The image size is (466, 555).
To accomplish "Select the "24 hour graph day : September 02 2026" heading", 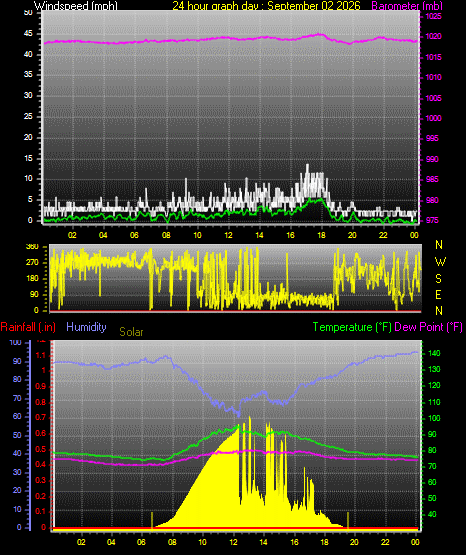I will tap(266, 6).
